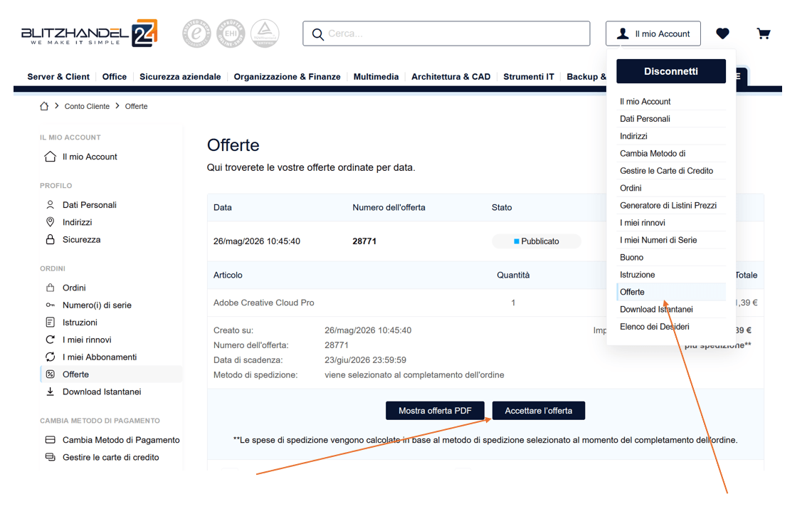
Task: Go to home via breadcrumb house icon
Action: (x=44, y=106)
